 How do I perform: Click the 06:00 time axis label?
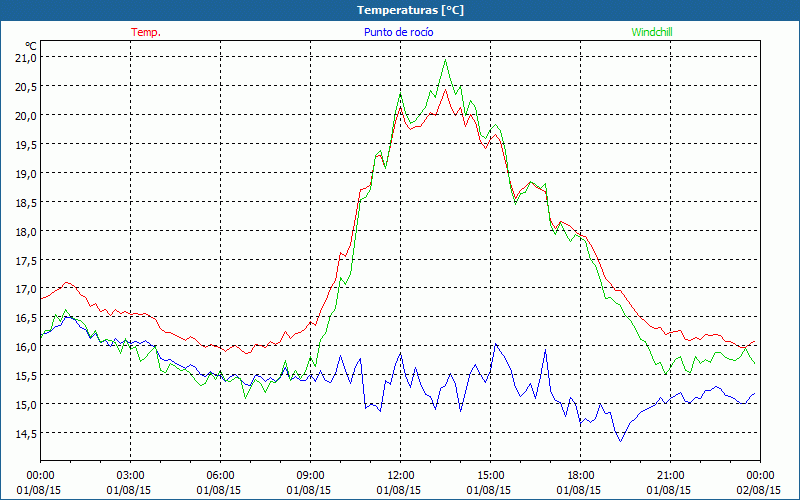(x=220, y=476)
